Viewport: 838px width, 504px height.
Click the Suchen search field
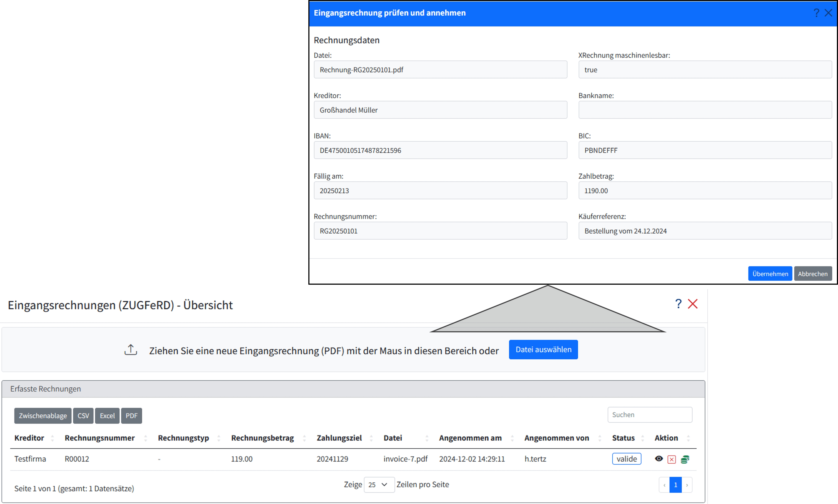[x=649, y=415]
